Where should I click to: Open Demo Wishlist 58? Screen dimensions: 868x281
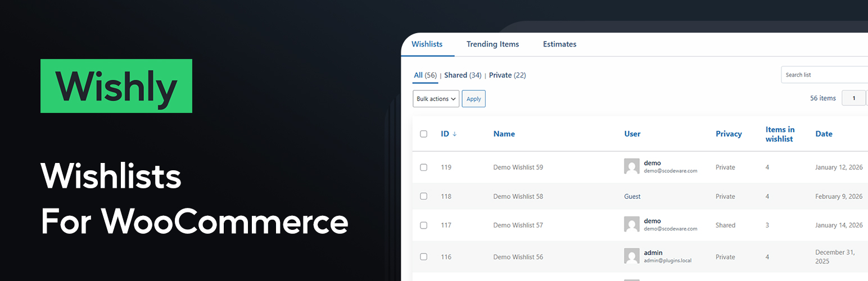pyautogui.click(x=518, y=197)
